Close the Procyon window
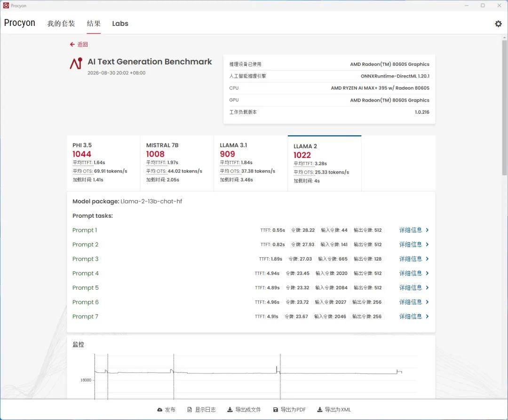 click(499, 6)
